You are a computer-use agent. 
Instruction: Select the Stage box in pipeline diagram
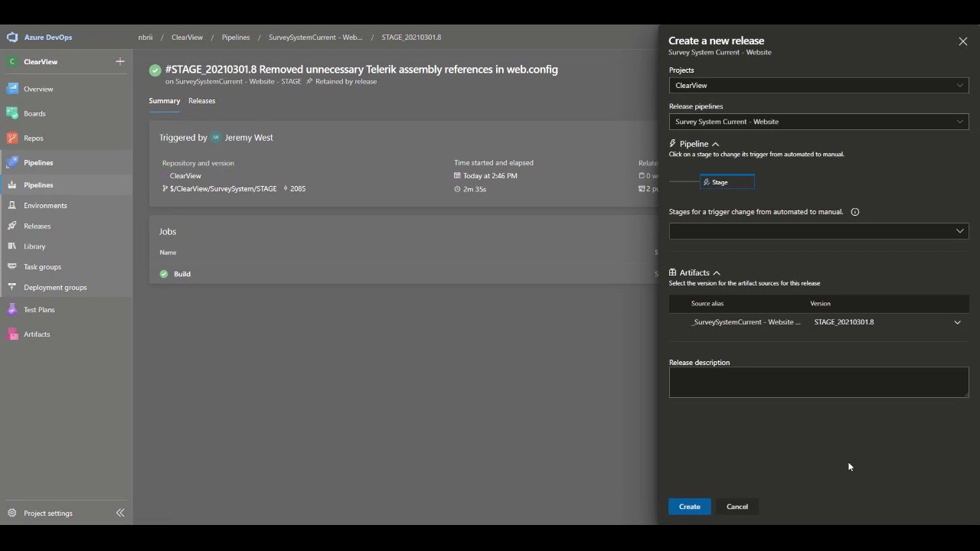(x=727, y=182)
